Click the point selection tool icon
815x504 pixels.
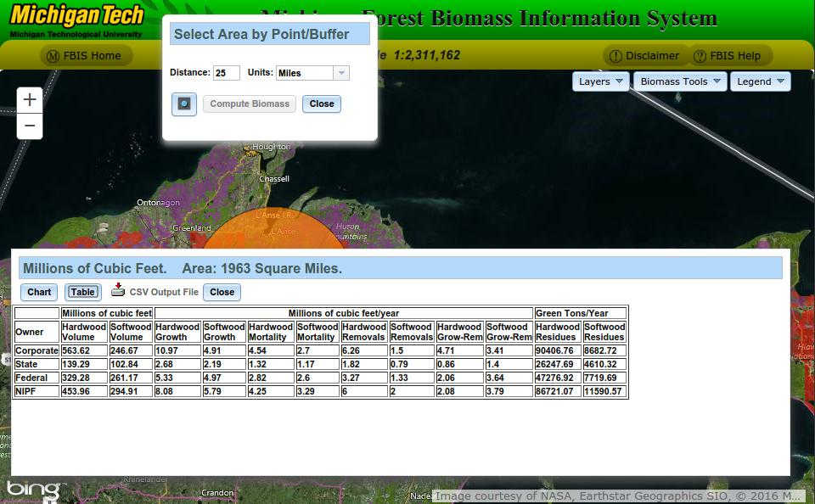click(x=184, y=104)
